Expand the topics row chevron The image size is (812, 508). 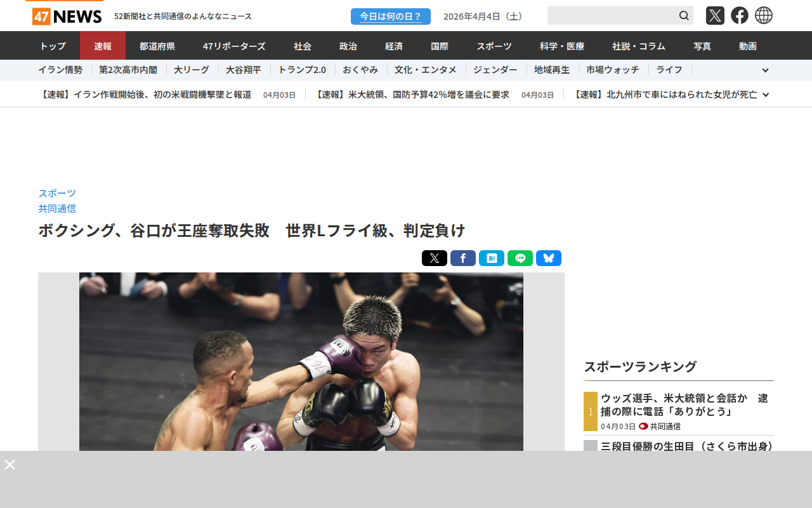pos(765,70)
